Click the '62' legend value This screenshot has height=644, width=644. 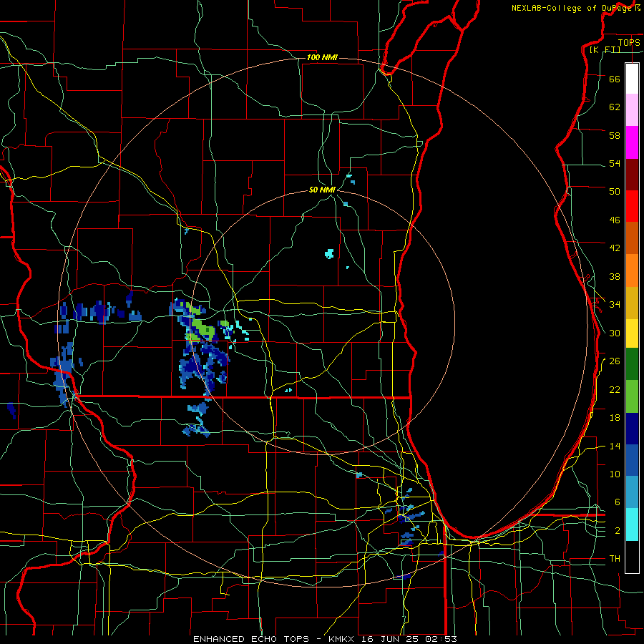pyautogui.click(x=615, y=107)
